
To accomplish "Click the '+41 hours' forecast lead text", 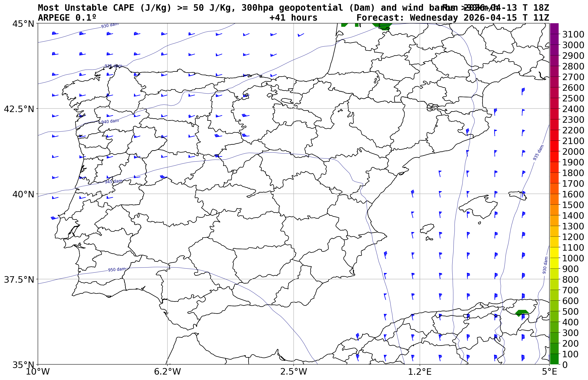I will tap(293, 18).
